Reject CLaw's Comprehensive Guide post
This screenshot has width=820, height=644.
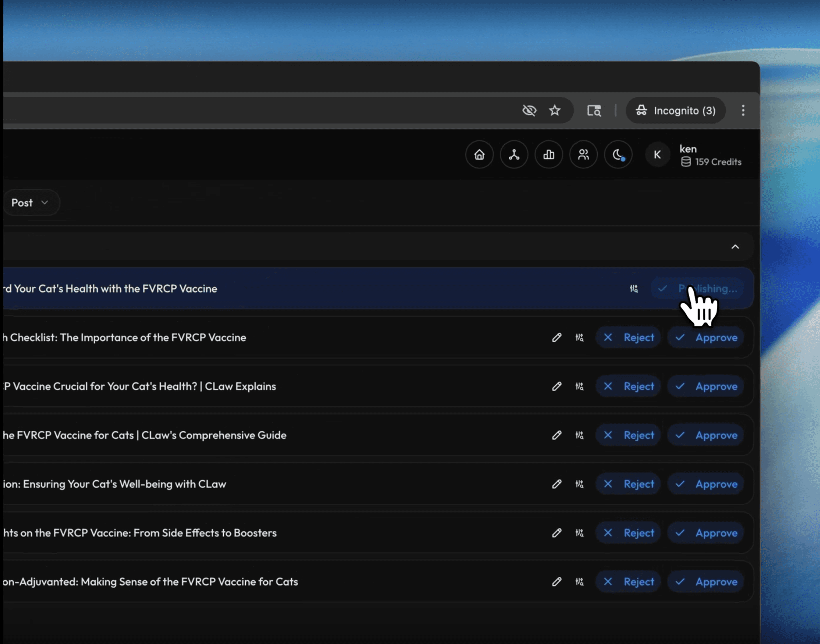[x=628, y=435]
